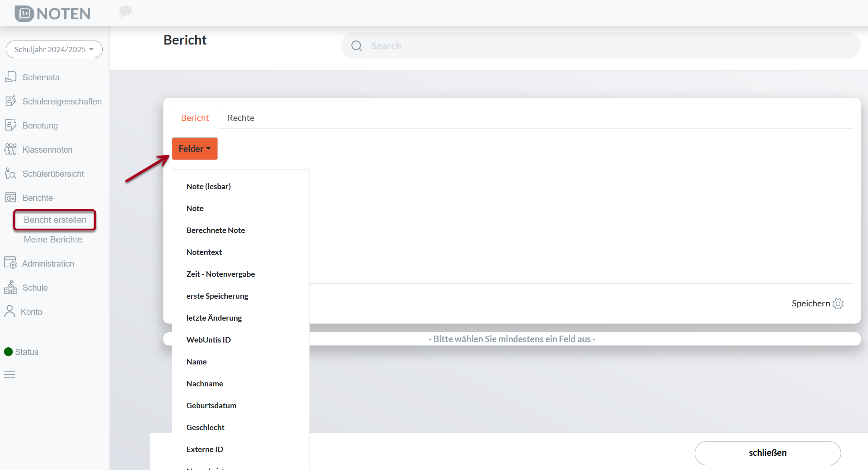Image resolution: width=868 pixels, height=470 pixels.
Task: Open Benotung via its sidebar icon
Action: coord(11,125)
